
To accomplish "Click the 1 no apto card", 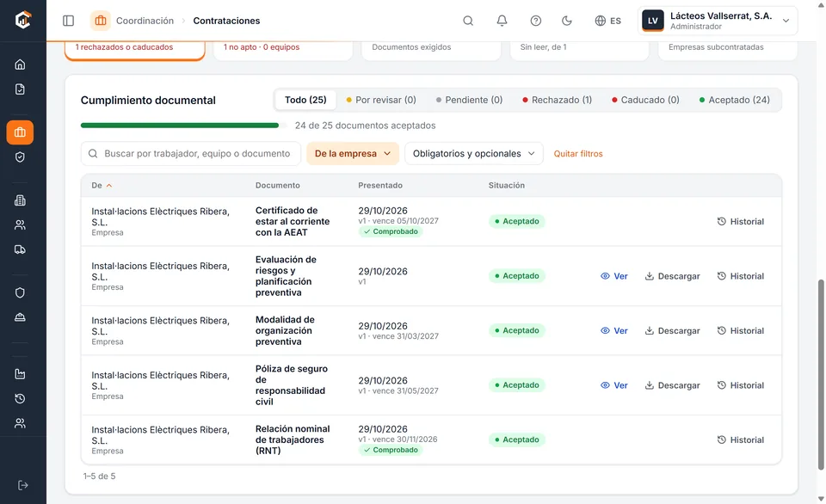I will [x=283, y=51].
